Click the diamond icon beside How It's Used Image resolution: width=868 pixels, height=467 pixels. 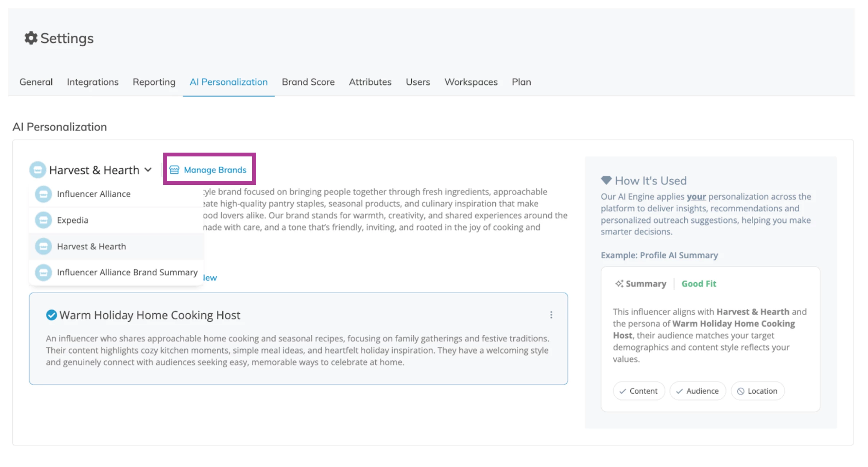point(606,180)
